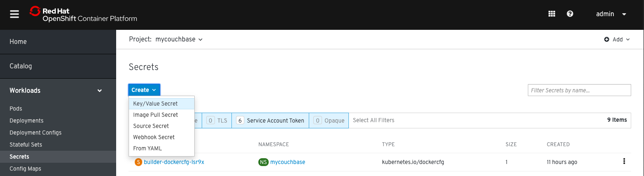Screen dimensions: 644x176
Task: Click the orange S secret badge
Action: click(x=138, y=162)
